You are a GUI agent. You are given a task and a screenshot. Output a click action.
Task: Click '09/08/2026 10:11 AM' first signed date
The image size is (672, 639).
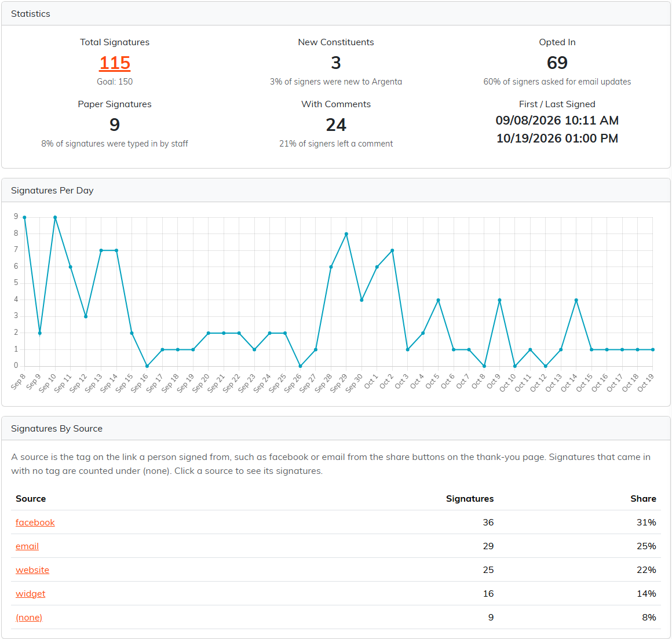click(x=557, y=121)
